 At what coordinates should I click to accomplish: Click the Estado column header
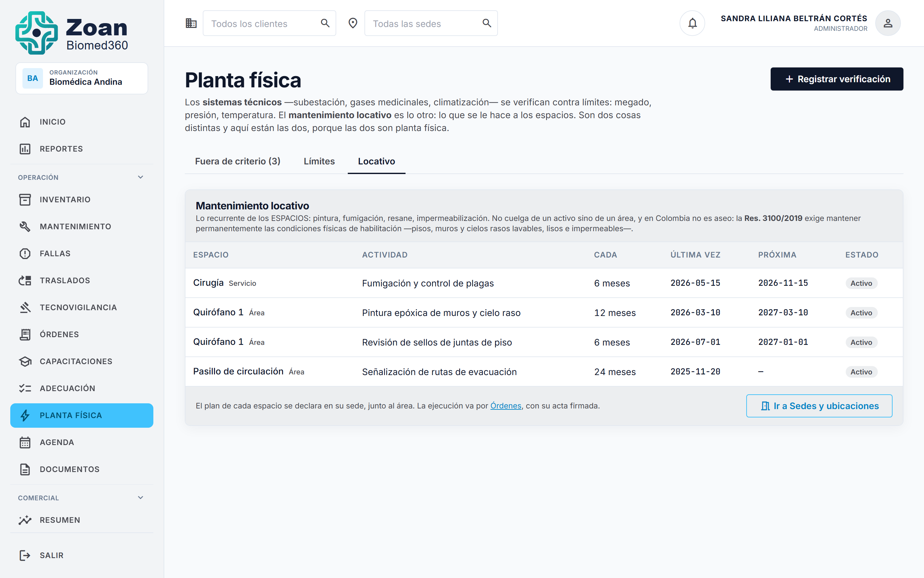[862, 255]
